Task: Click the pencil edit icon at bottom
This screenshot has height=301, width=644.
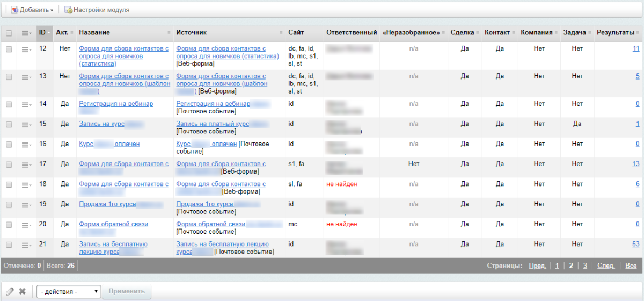Action: click(9, 291)
